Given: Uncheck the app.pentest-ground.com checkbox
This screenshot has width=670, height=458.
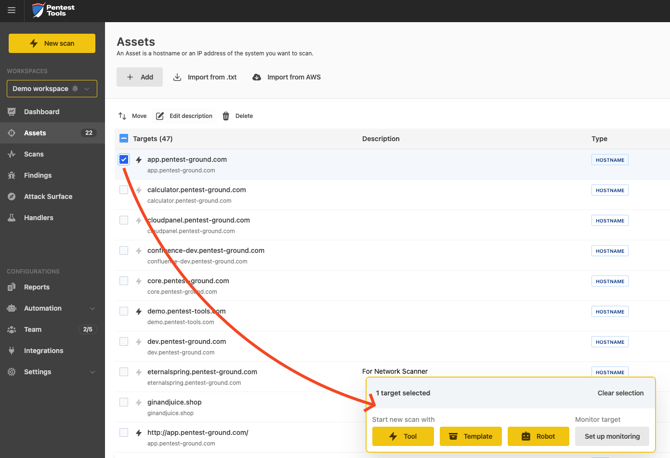Looking at the screenshot, I should click(123, 159).
